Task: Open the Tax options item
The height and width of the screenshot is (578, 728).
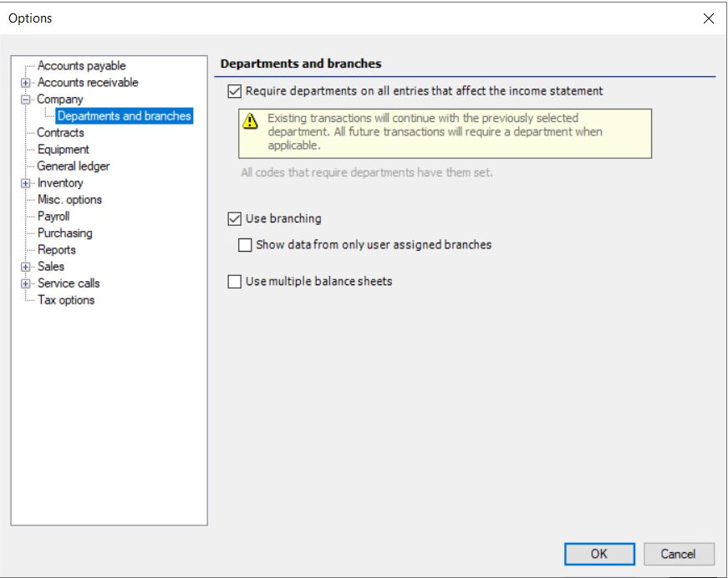Action: tap(66, 299)
